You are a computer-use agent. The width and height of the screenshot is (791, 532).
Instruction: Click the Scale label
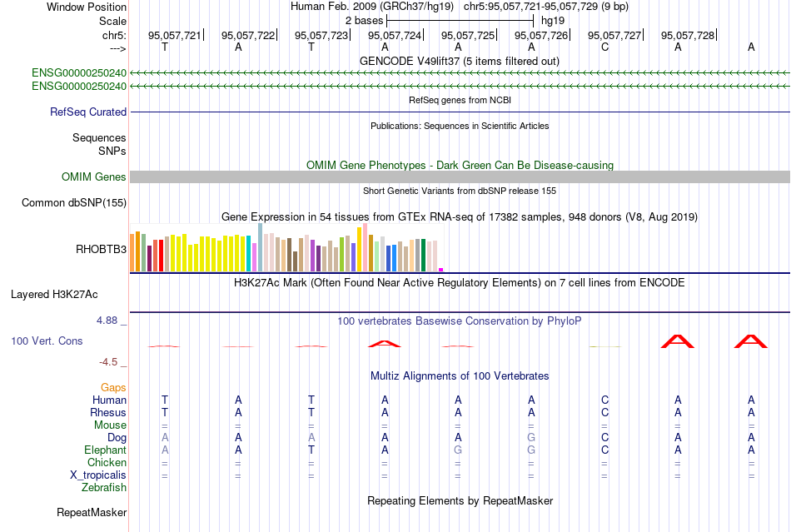click(x=112, y=21)
